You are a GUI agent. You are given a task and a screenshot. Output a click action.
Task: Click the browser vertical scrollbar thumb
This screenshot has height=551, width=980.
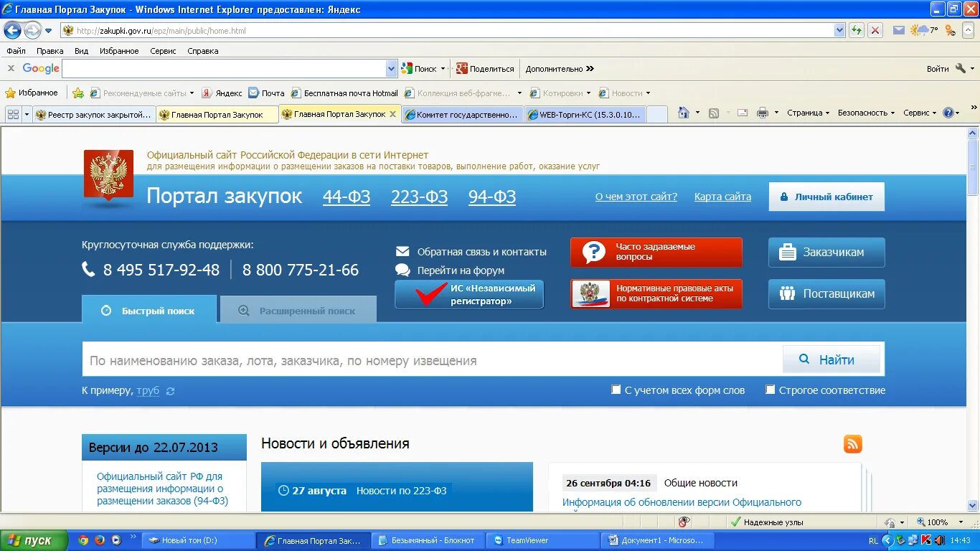[x=973, y=167]
